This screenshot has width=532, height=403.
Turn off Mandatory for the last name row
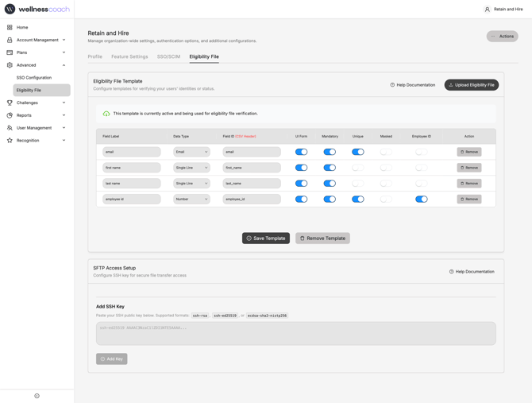pyautogui.click(x=330, y=184)
